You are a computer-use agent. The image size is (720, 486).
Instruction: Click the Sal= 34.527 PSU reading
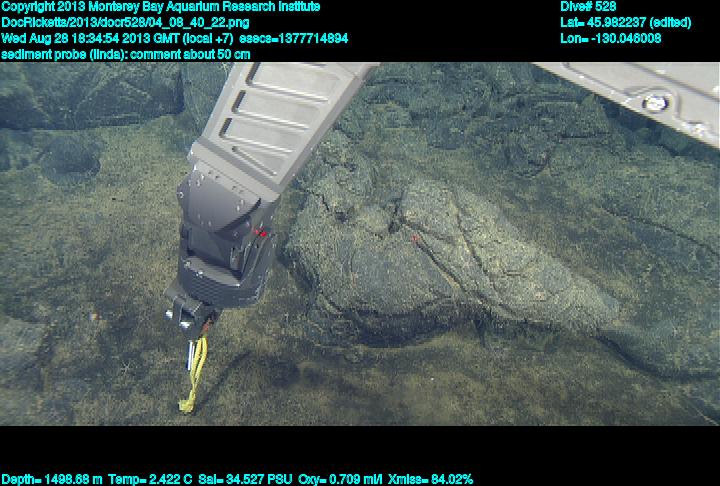pos(245,480)
